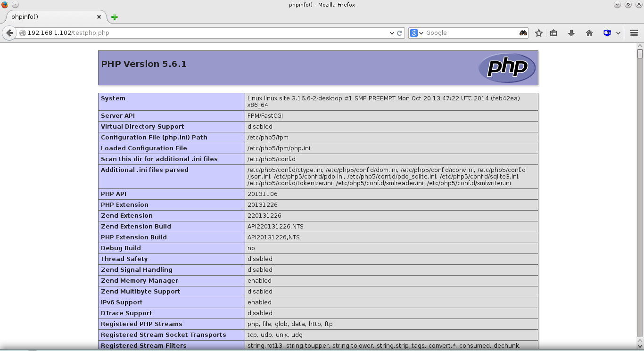Click the 'Thread Safety' label
The height and width of the screenshot is (351, 644).
point(124,259)
